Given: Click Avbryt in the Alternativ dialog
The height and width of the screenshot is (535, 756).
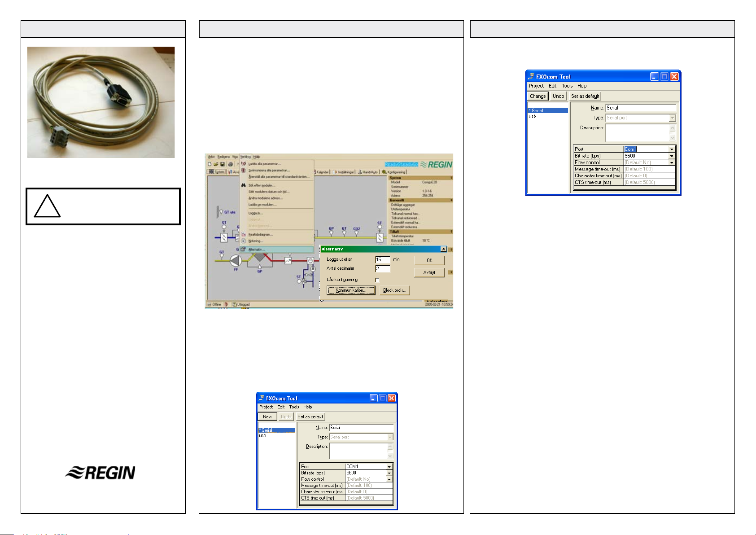Looking at the screenshot, I should tap(429, 272).
